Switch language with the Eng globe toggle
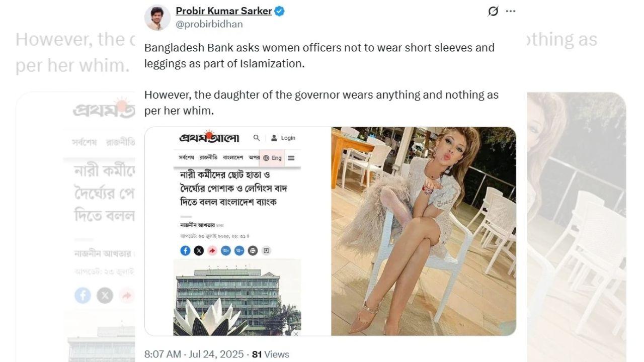This screenshot has height=362, width=644. click(x=272, y=158)
